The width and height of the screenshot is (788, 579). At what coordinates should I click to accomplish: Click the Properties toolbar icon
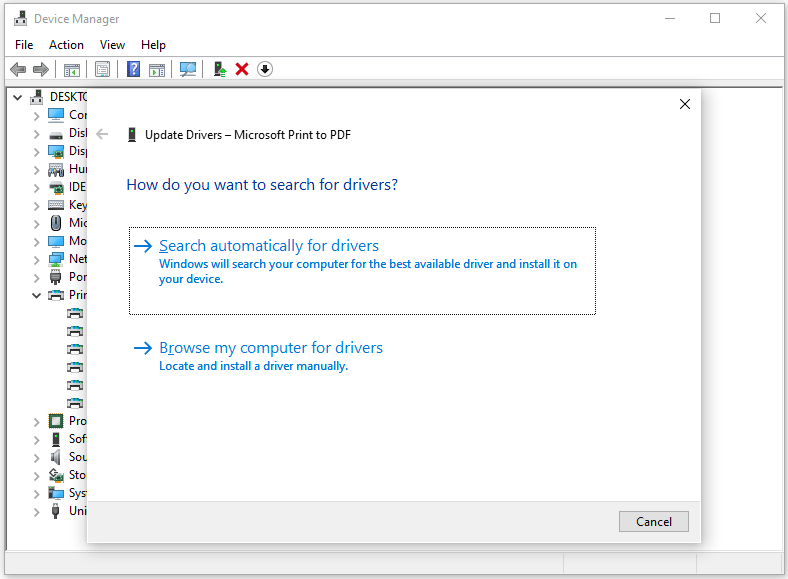click(102, 69)
